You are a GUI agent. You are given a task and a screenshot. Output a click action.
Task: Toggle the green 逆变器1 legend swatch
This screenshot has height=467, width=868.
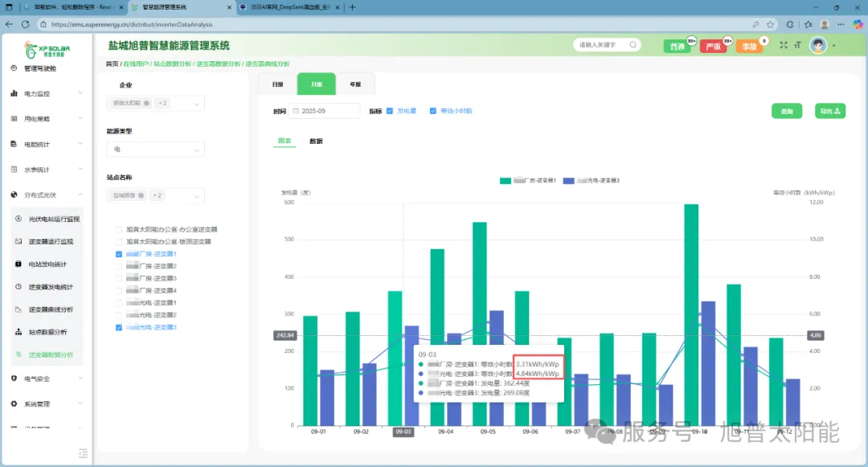click(x=506, y=181)
